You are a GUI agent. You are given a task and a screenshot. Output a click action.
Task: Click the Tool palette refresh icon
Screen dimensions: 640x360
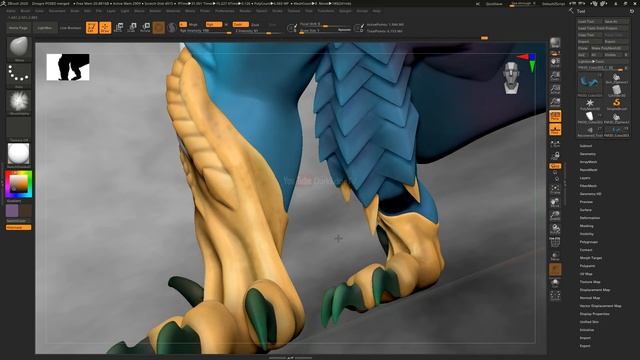pos(631,11)
